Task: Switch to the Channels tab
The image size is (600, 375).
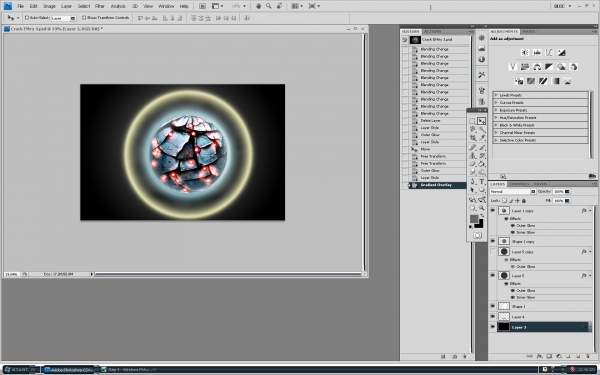Action: pyautogui.click(x=519, y=184)
